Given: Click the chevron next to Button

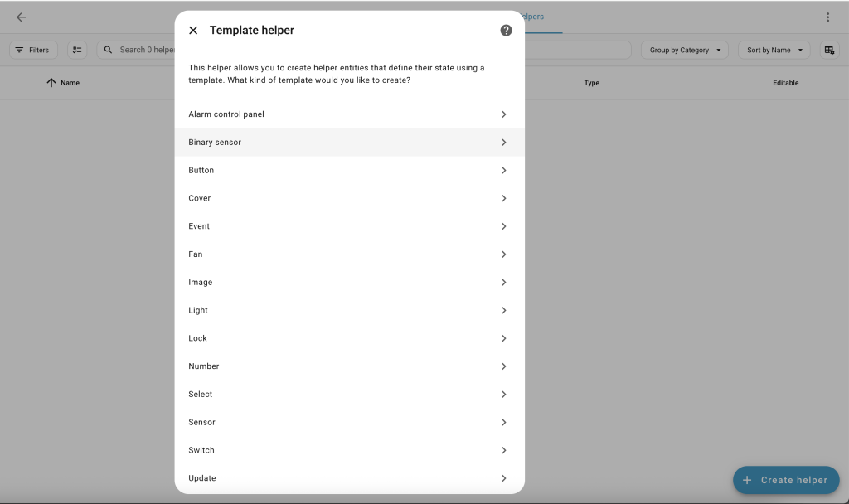Looking at the screenshot, I should 503,171.
